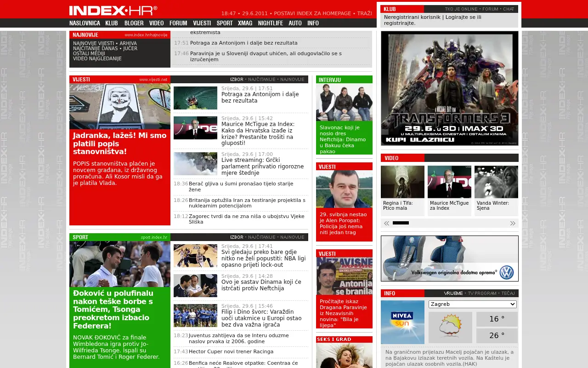
Task: Click the weather forecast icon
Action: [x=450, y=327]
